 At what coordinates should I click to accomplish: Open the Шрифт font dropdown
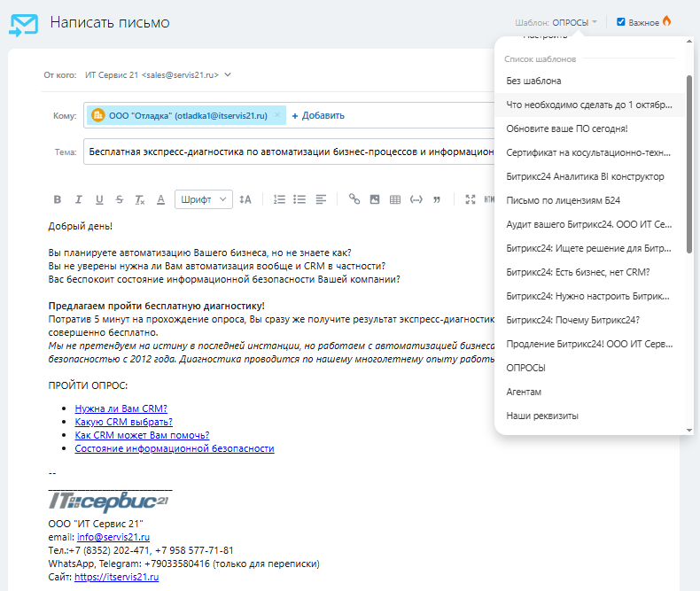coord(204,199)
